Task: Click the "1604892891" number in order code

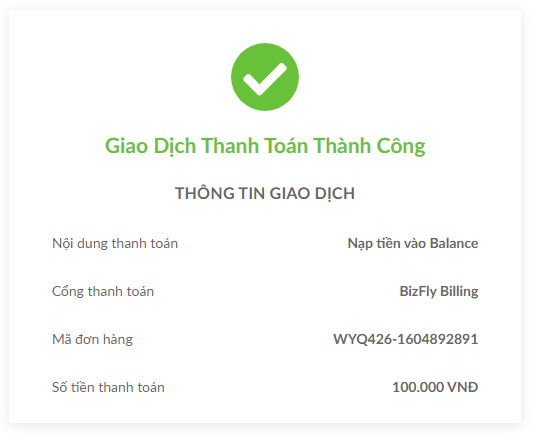Action: (438, 339)
